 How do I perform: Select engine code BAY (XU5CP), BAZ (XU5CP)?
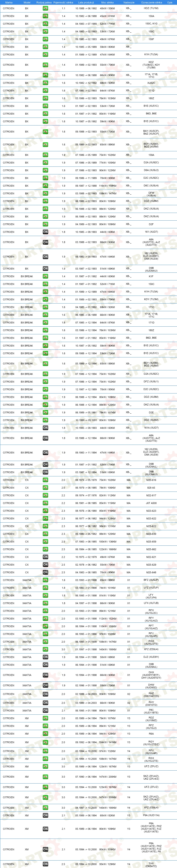151,133
